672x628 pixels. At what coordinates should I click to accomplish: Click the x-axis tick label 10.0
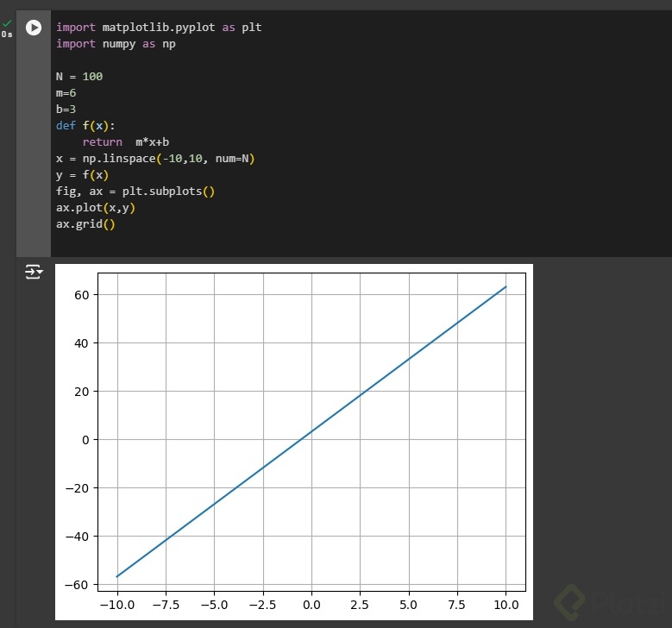click(x=506, y=605)
